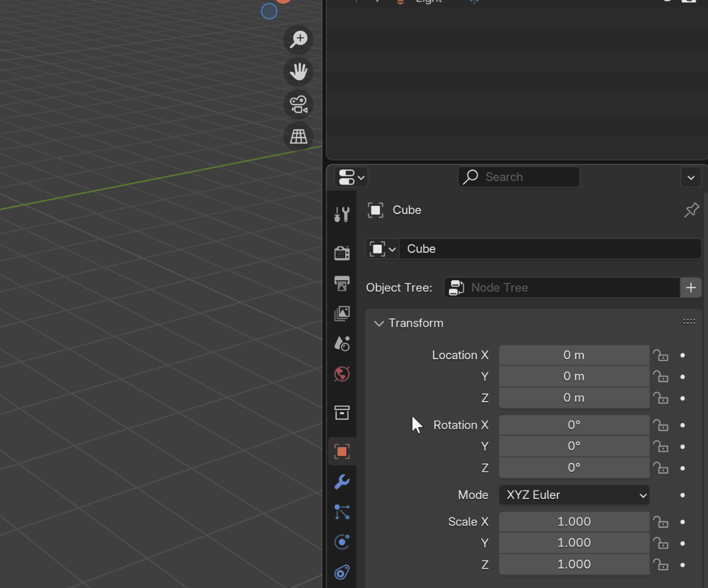The image size is (708, 588).
Task: Click the blue axis circle on navigation gizmo
Action: (x=269, y=11)
